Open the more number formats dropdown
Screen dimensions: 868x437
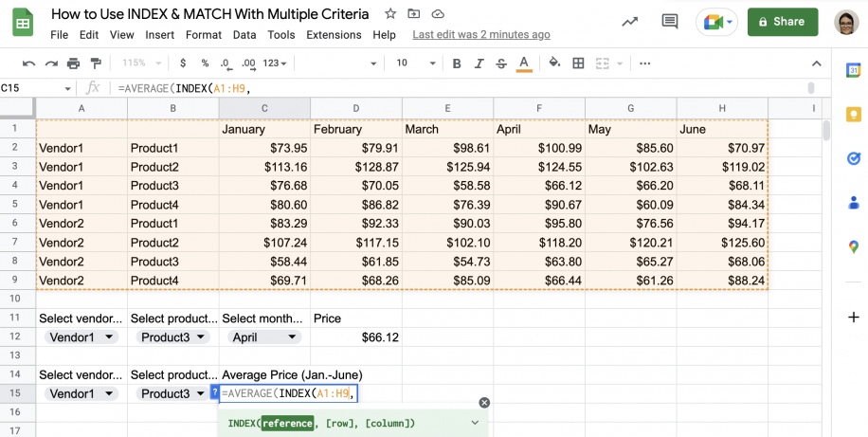[275, 64]
